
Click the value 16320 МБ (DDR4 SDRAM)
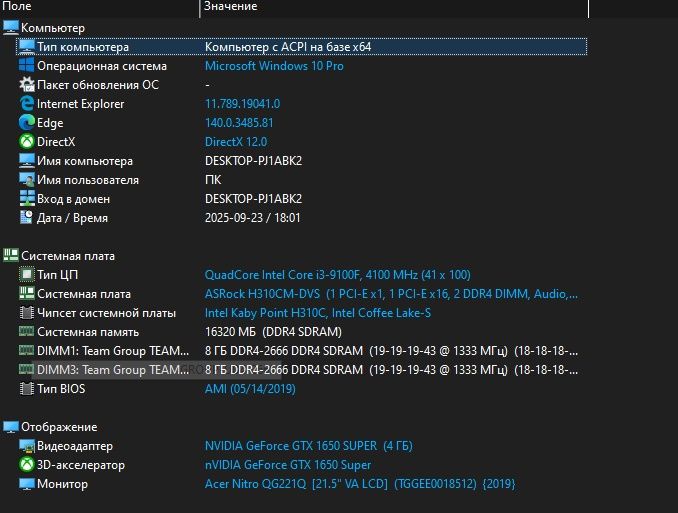(273, 332)
